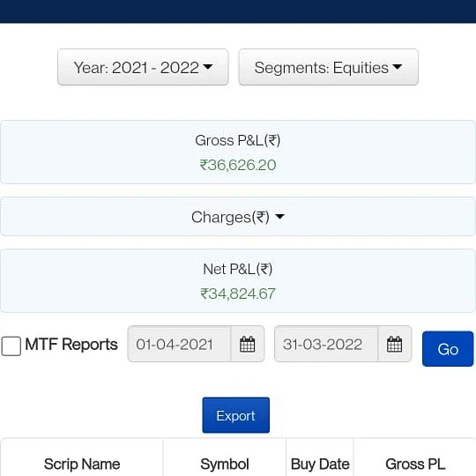Export the P&L report
476x476 pixels.
[x=236, y=415]
